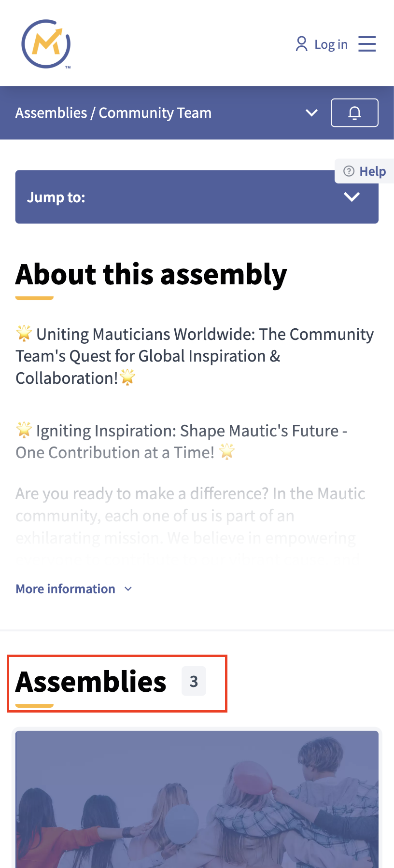Click the star emoji after "Collaboration!"
Screen dimensions: 394x868
click(127, 377)
